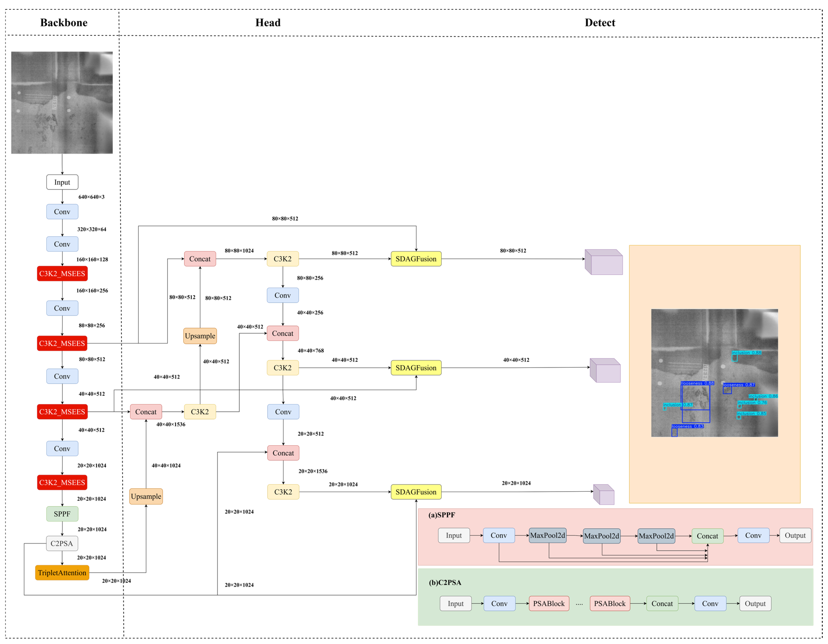Select the first MaxPool2d block in SPPF
Screen dimensions: 828x644
point(547,535)
